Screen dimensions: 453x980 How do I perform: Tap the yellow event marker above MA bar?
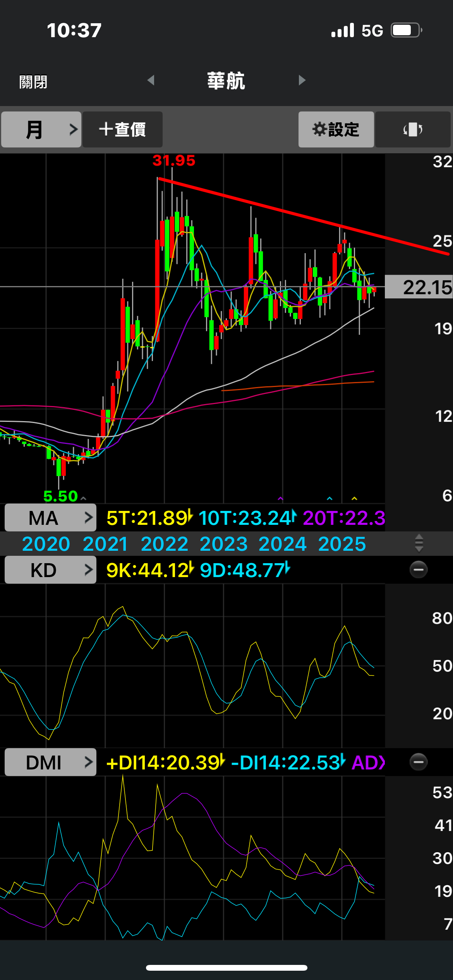[x=354, y=499]
